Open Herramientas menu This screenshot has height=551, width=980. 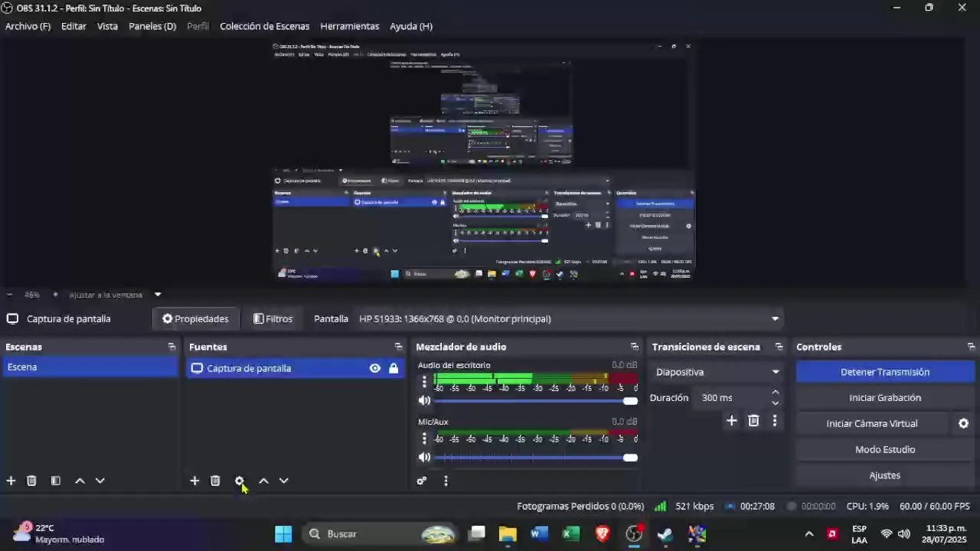(349, 26)
